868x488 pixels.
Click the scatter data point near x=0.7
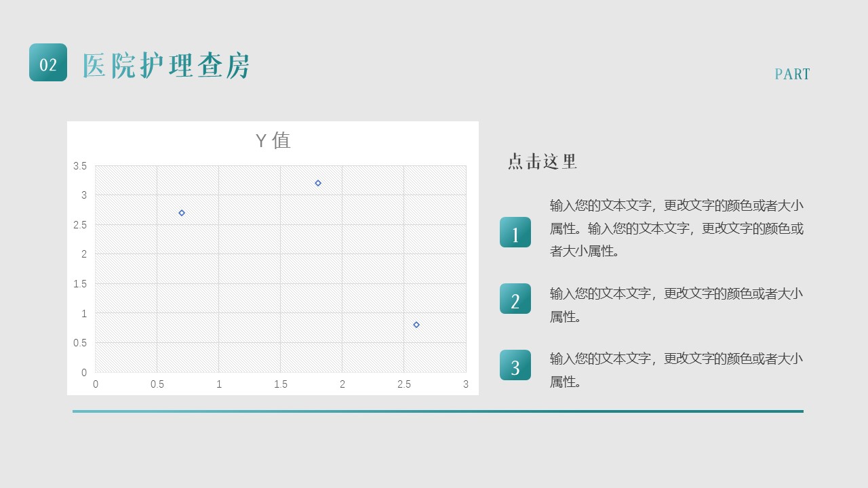point(182,213)
